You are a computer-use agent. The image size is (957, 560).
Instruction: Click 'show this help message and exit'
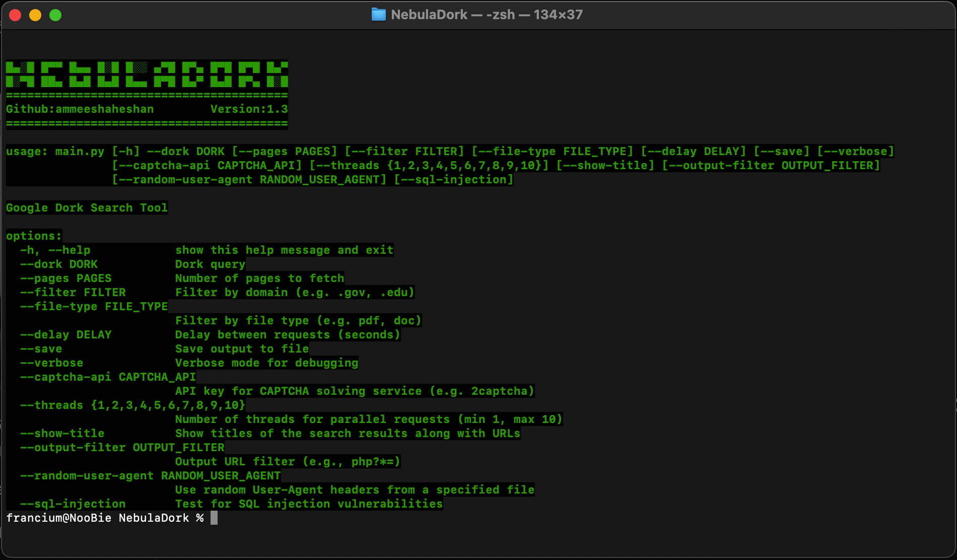(x=285, y=250)
